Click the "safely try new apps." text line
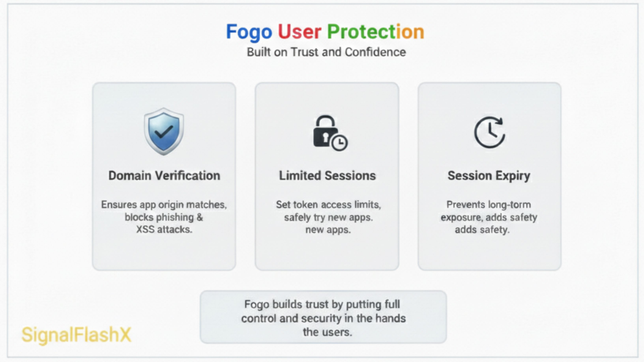644x362 pixels. click(328, 217)
